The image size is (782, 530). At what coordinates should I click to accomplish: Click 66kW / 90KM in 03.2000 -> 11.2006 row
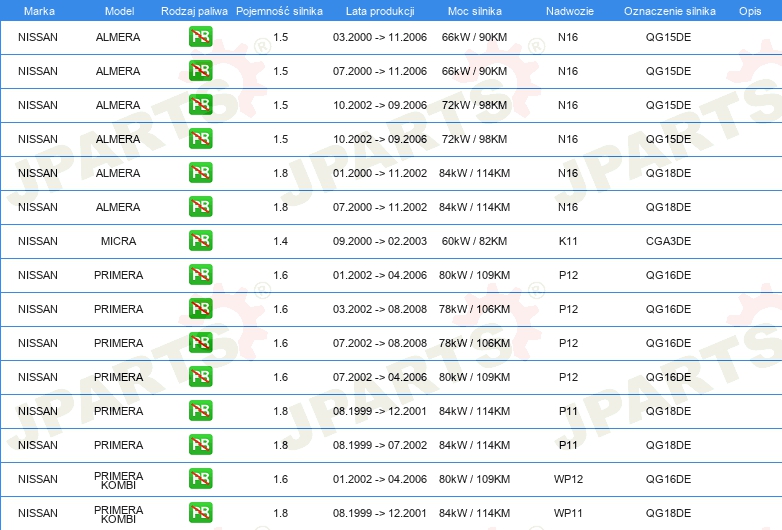pos(474,37)
